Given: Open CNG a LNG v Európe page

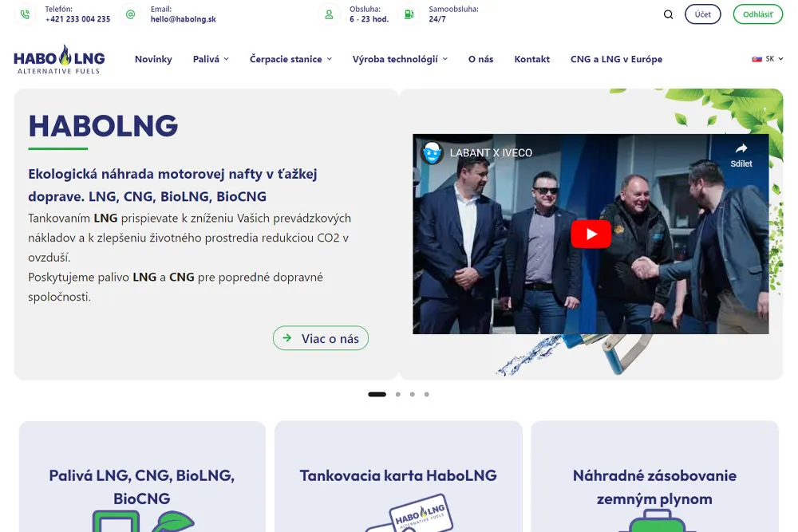Looking at the screenshot, I should (x=616, y=59).
